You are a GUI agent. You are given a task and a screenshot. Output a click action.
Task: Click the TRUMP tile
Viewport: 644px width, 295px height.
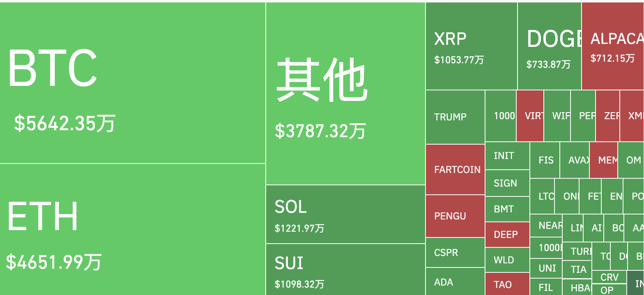point(455,117)
